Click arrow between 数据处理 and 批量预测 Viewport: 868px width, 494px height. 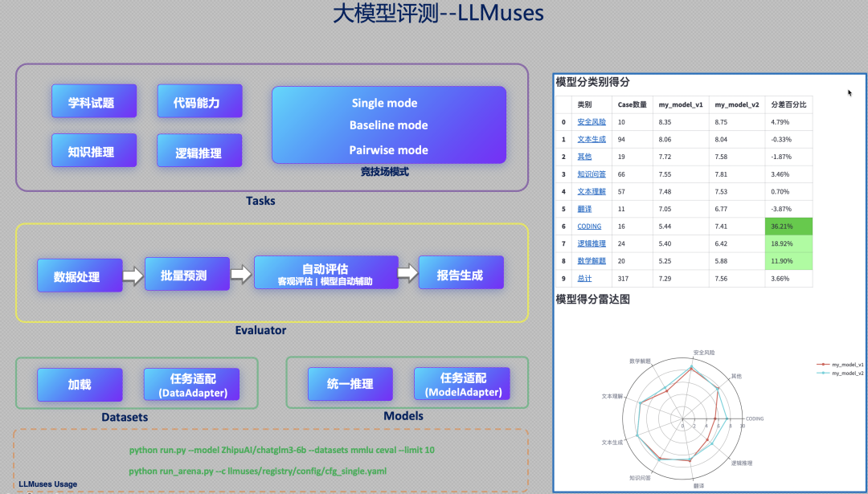click(x=133, y=276)
